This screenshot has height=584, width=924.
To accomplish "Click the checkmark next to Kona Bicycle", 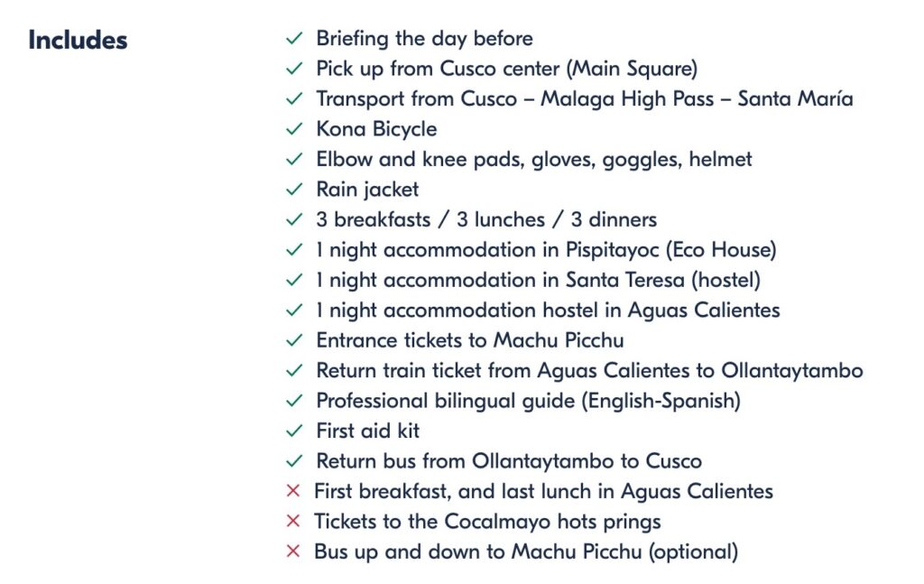I will [293, 129].
